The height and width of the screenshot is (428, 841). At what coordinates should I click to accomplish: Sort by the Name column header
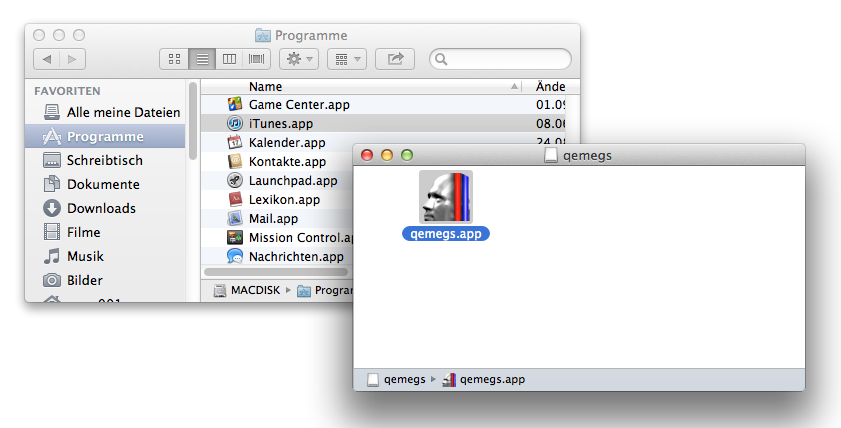(380, 86)
